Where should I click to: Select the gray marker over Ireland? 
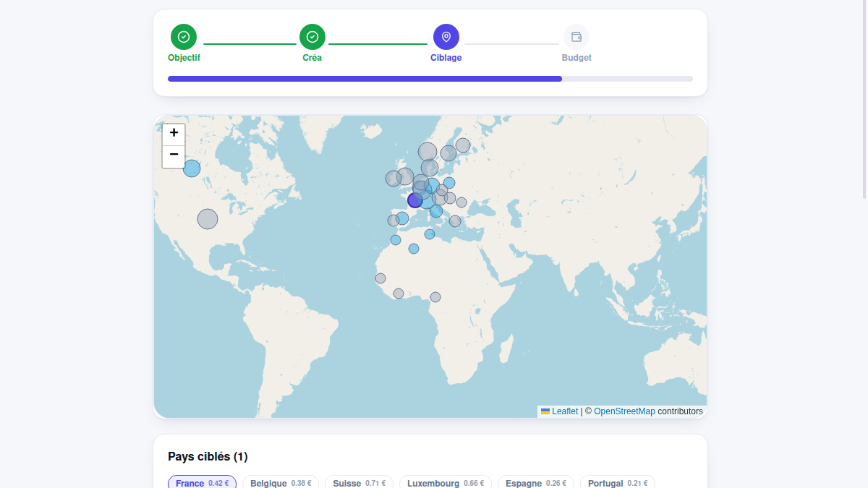coord(393,179)
